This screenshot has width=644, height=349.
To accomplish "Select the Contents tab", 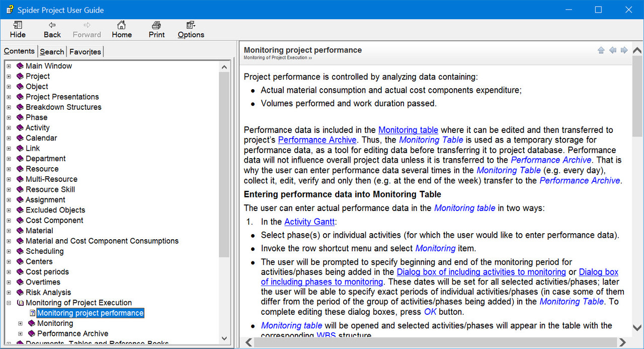I will pos(19,51).
